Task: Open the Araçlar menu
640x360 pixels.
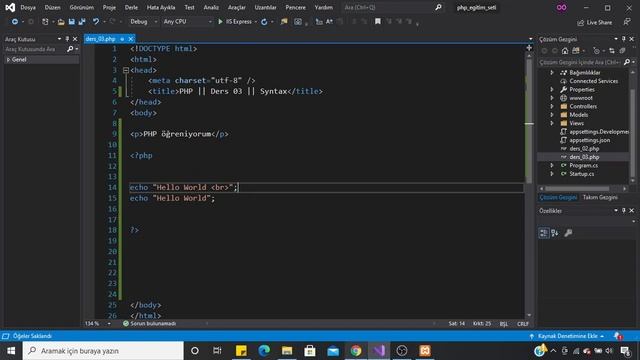Action: (x=237, y=7)
